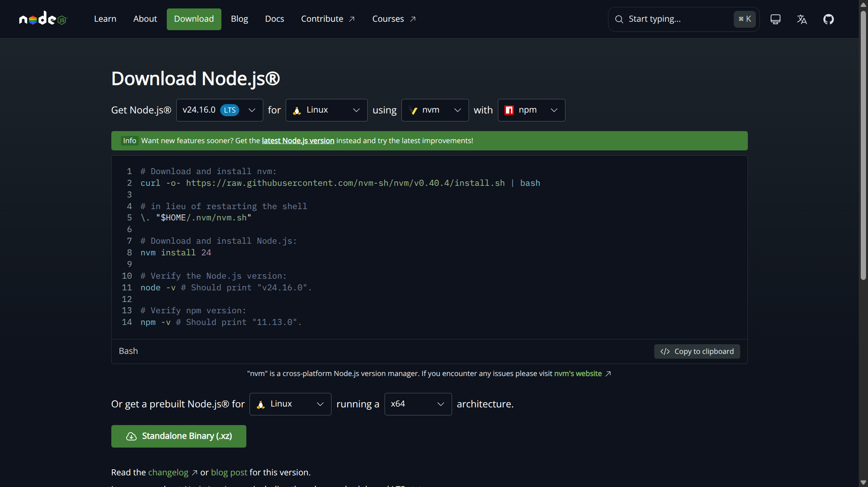
Task: Expand the x64 architecture dropdown
Action: (x=418, y=404)
